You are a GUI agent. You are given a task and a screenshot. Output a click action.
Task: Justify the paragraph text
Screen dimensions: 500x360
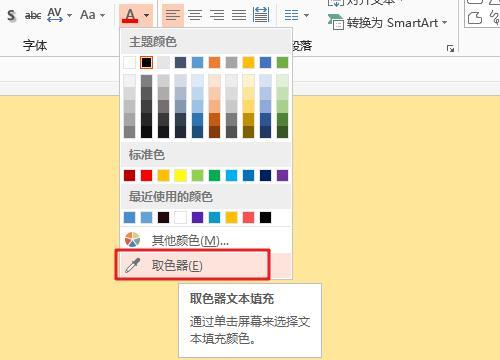coord(239,15)
